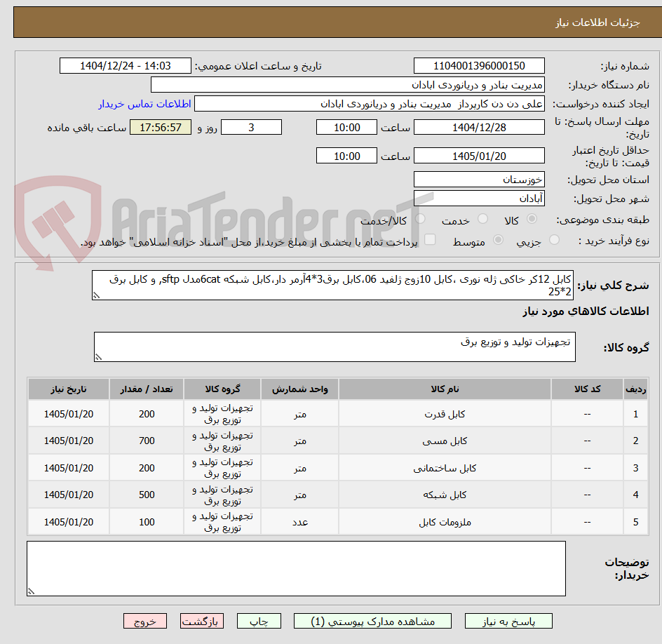Toggle the Islamic treasury payment checkbox
Screen dimensions: 662x644
430,239
